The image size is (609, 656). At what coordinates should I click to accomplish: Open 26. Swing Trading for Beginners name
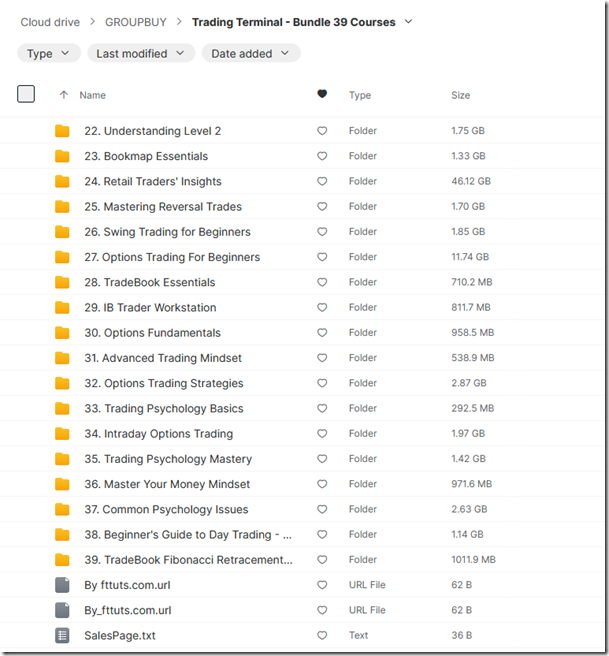[167, 232]
